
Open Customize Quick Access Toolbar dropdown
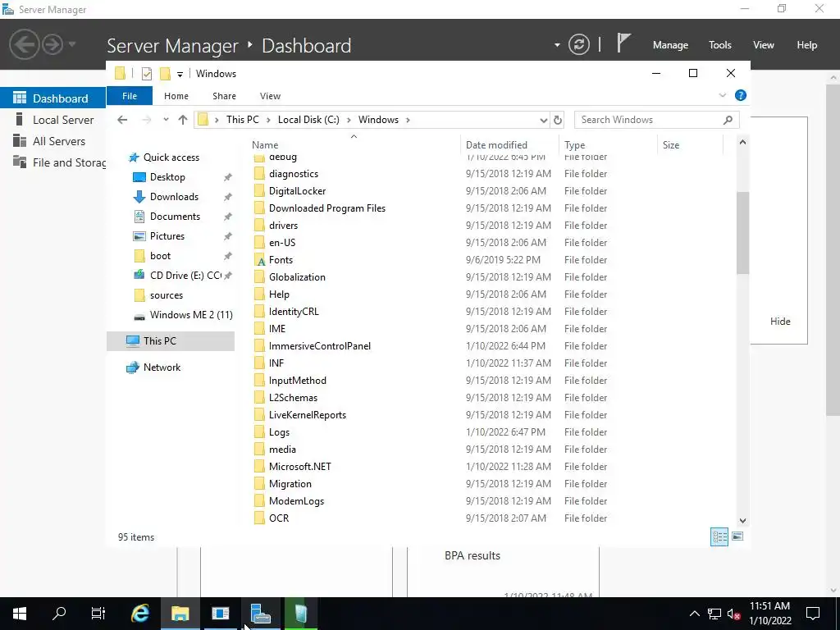(180, 75)
